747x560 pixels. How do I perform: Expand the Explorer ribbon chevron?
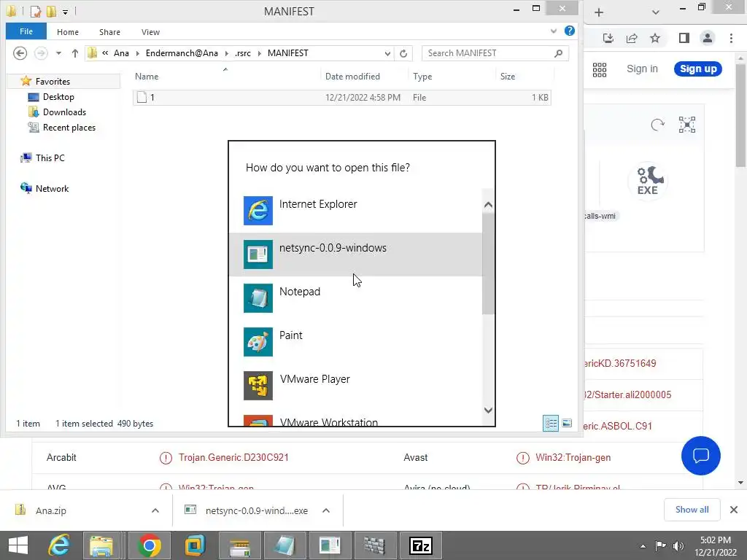554,31
